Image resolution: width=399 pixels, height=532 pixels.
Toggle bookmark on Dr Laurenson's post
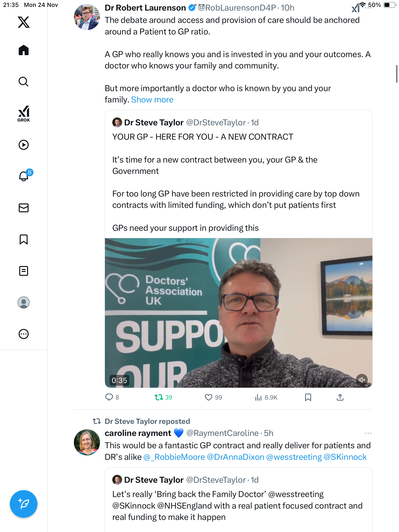[308, 397]
